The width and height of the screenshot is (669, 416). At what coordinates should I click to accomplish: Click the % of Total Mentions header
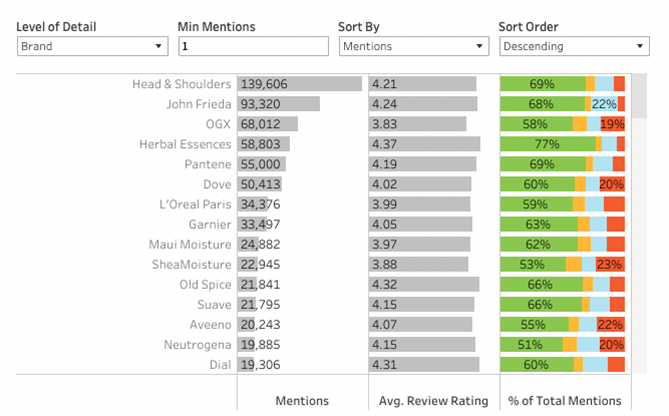tap(565, 401)
